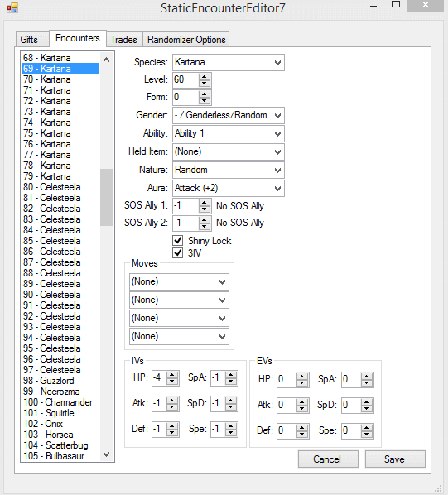This screenshot has width=448, height=495.
Task: Increase the Level value with up arrow
Action: 205,76
